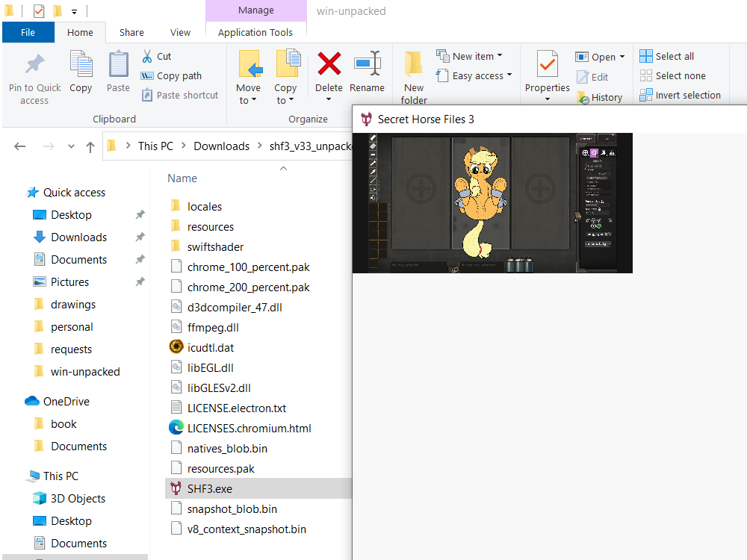Switch to the Home ribbon tab
Viewport: 747px width, 560px height.
(80, 32)
